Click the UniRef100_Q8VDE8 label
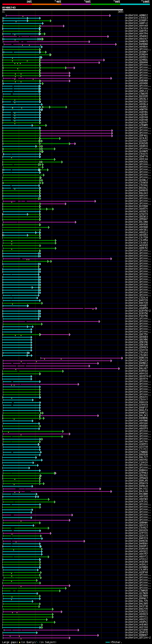This screenshot has width=152, height=644. pyautogui.click(x=136, y=337)
